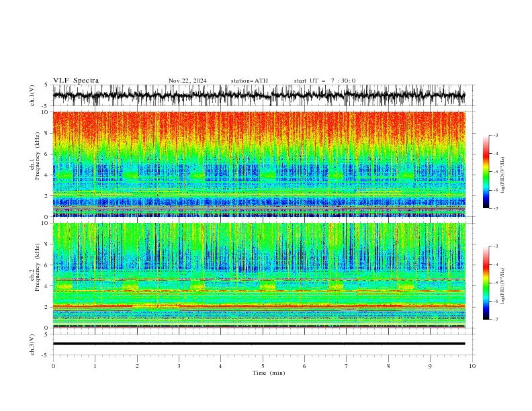Click the ch.2 frequency tick label "8"
532x411 pixels.
(46, 244)
